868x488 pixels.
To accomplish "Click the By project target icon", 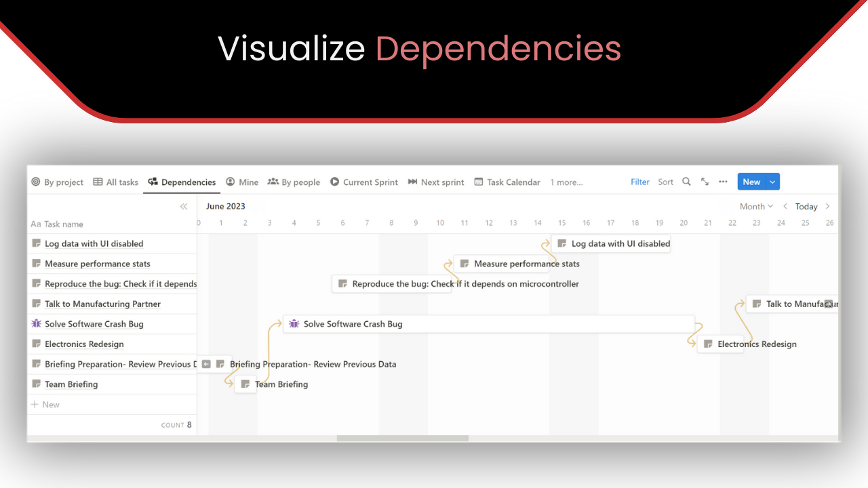I will (36, 182).
